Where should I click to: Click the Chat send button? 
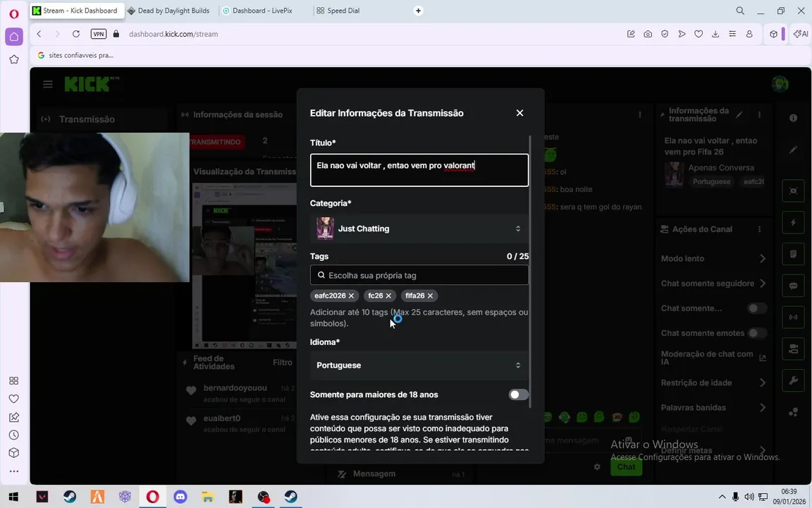(626, 466)
